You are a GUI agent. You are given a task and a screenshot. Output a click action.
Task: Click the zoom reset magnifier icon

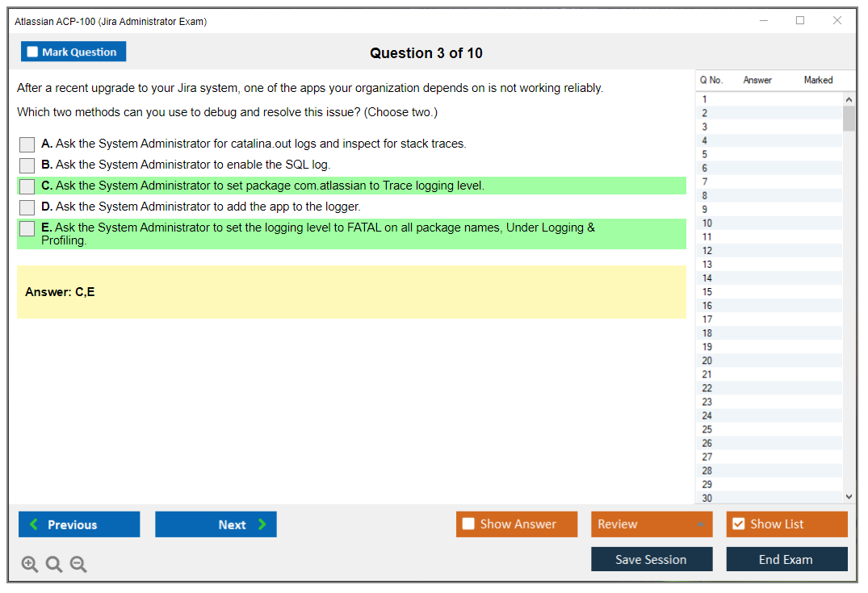54,565
